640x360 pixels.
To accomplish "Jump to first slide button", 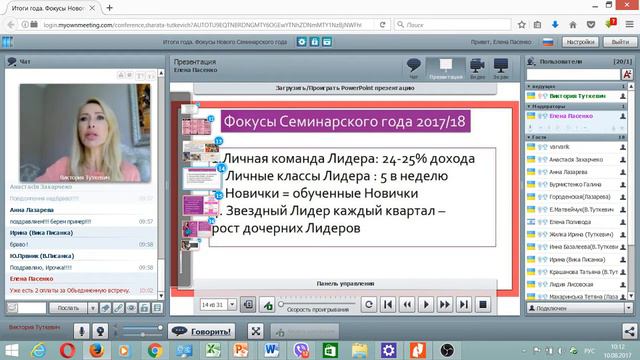I will 388,304.
